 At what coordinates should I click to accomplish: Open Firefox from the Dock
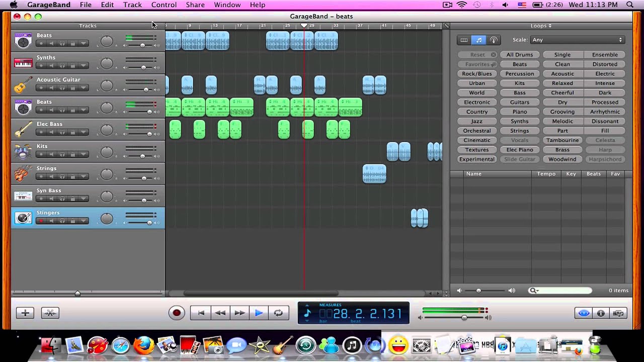[x=143, y=345]
